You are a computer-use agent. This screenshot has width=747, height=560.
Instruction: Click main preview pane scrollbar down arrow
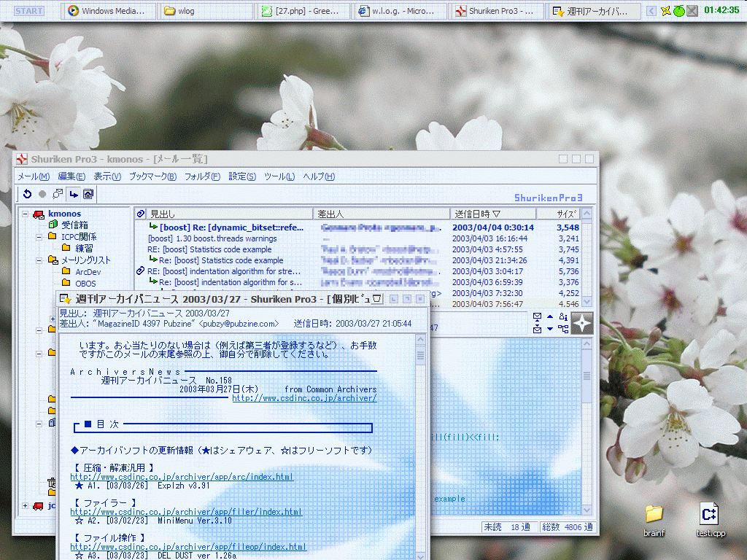pos(587,510)
